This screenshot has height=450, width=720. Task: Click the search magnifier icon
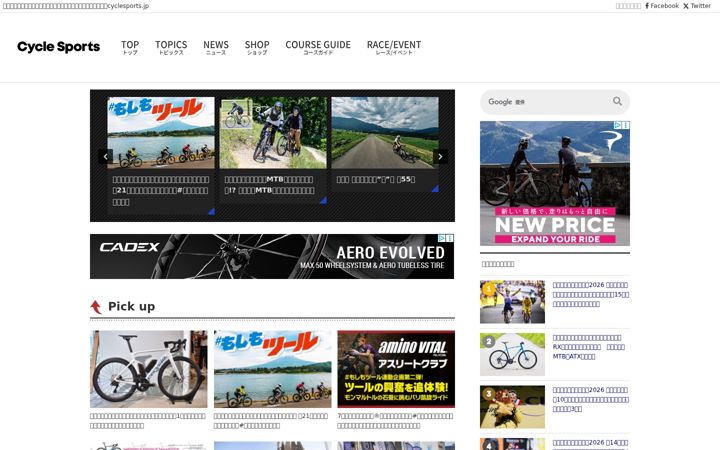pos(617,101)
